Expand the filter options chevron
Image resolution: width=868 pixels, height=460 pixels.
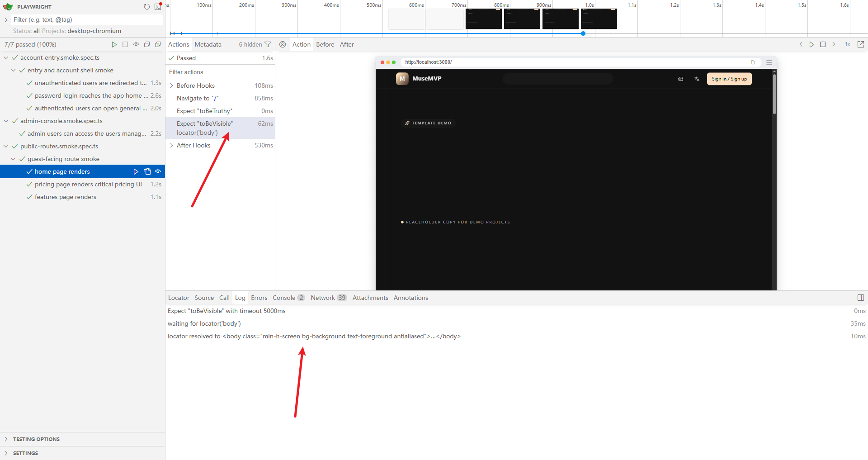[x=6, y=19]
